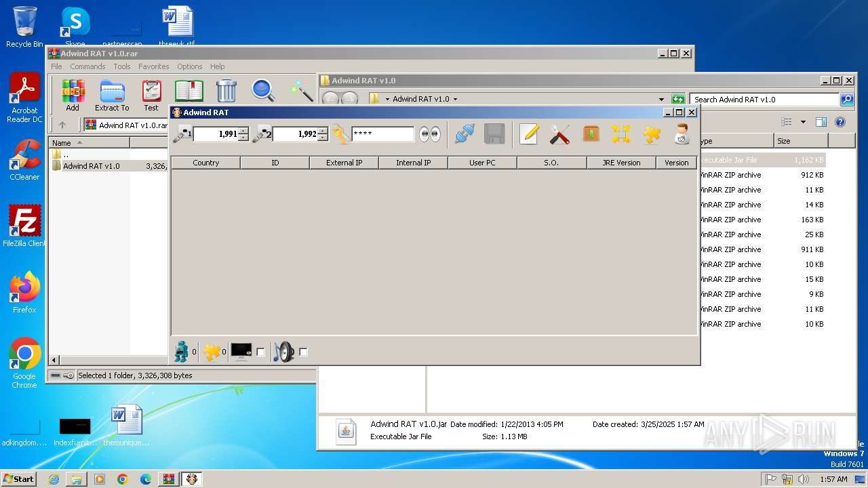Click the password field with asterisks

[382, 134]
